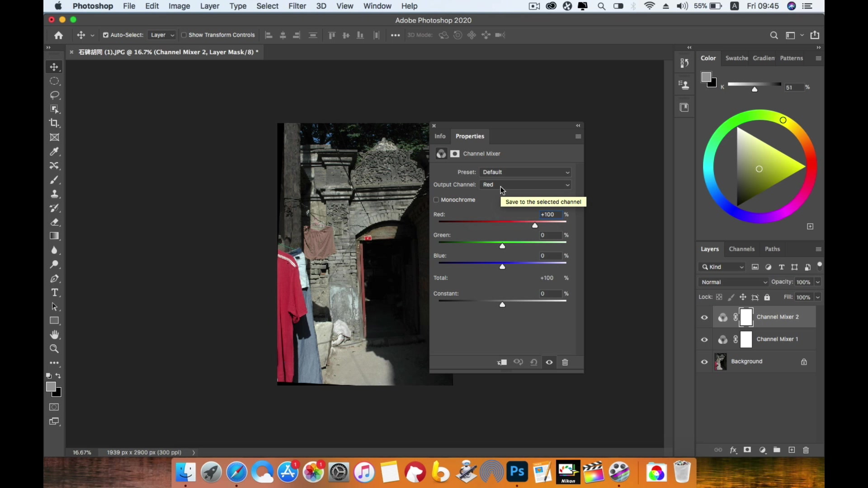
Task: Open the Output Channel dropdown
Action: (x=525, y=184)
